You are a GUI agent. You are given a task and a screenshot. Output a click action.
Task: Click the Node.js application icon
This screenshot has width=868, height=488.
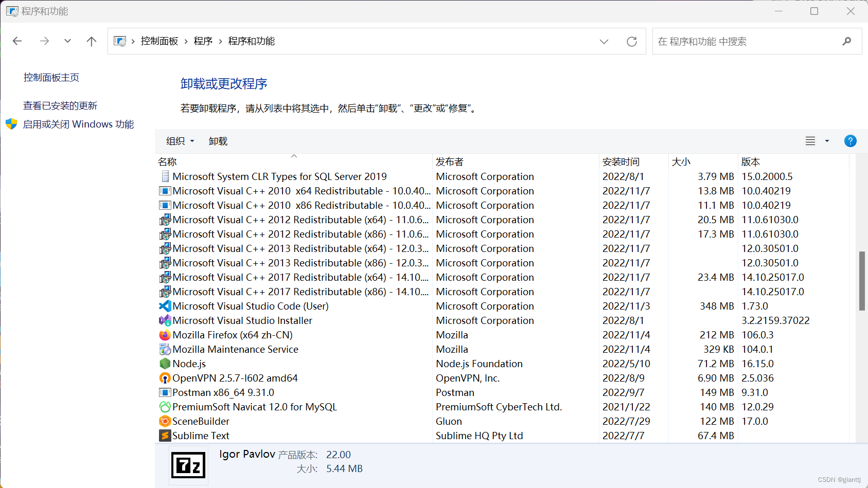(164, 364)
